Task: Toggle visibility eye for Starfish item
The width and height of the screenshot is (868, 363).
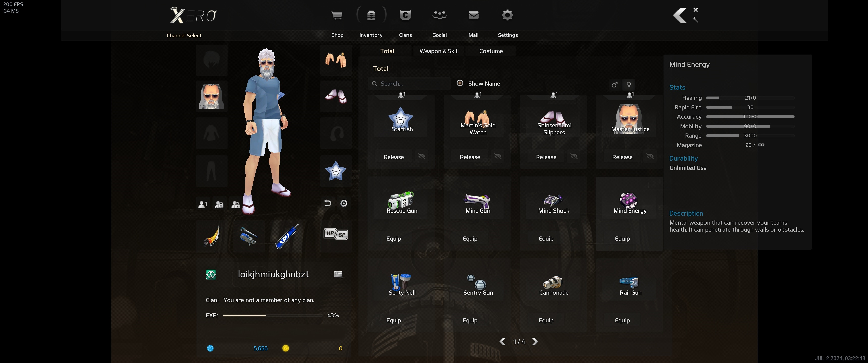Action: click(x=422, y=156)
